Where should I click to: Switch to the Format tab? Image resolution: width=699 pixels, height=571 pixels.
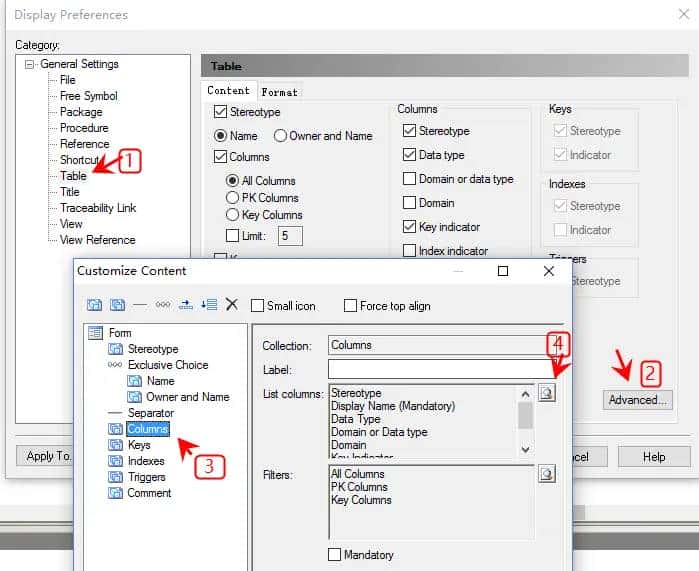[x=279, y=92]
